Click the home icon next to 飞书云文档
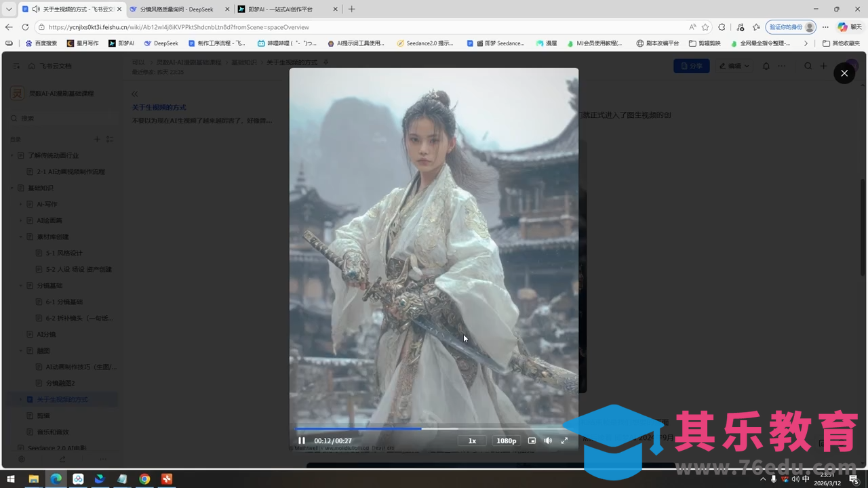This screenshot has height=488, width=868. [31, 66]
